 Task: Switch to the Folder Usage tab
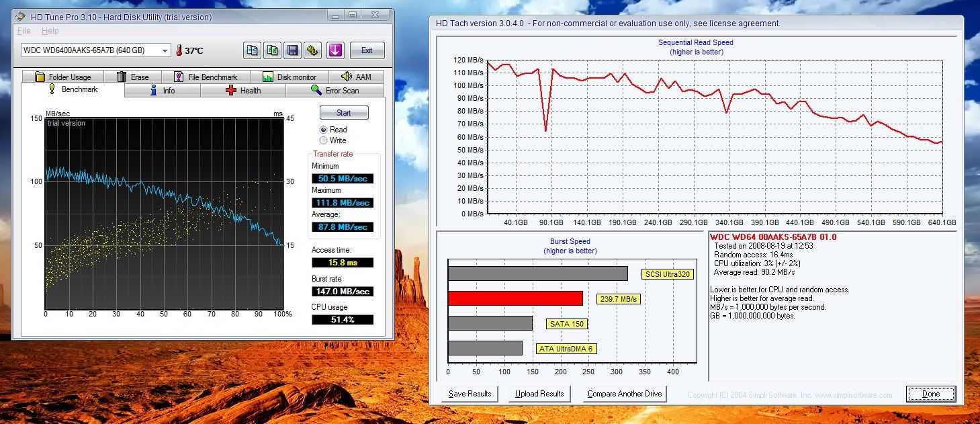click(x=62, y=77)
